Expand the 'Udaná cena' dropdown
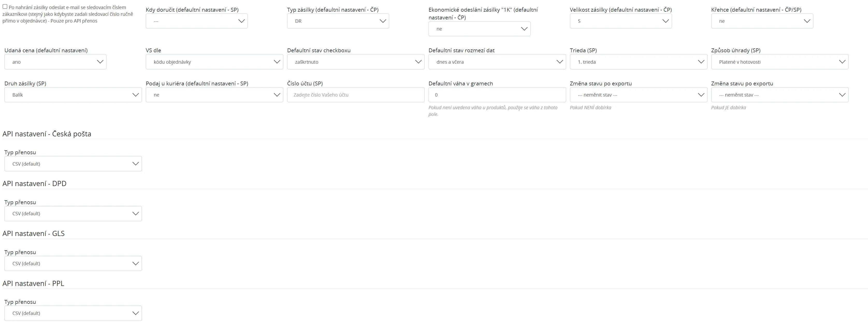Screen dimensions: 868x324 coord(55,62)
